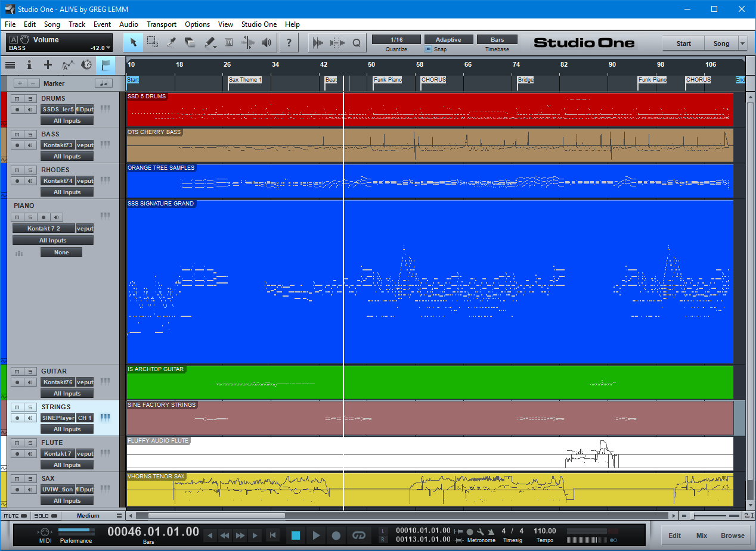Click the record button in transport
Image resolution: width=756 pixels, height=551 pixels.
(336, 536)
